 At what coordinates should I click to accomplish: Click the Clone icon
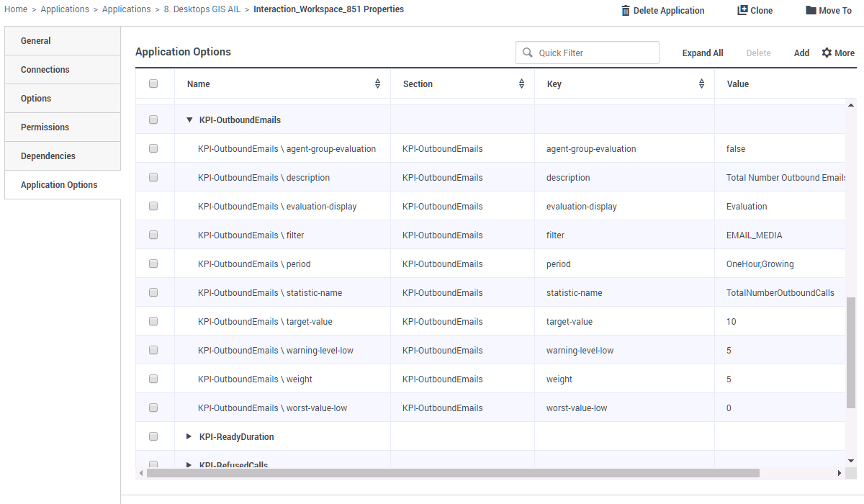(x=740, y=9)
